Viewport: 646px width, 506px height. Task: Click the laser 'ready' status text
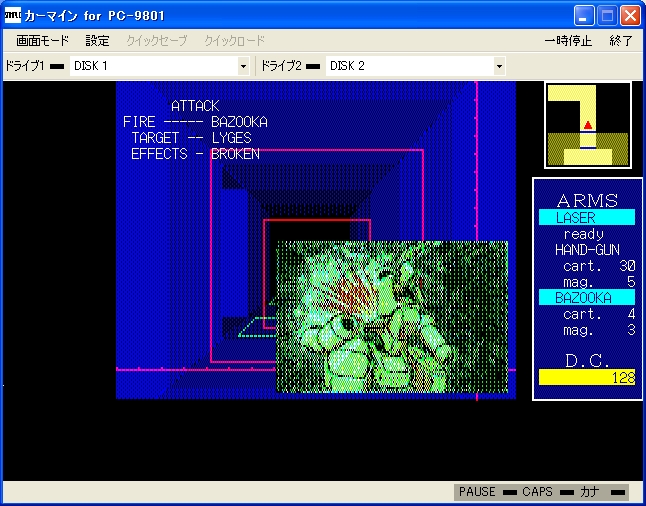(x=584, y=234)
